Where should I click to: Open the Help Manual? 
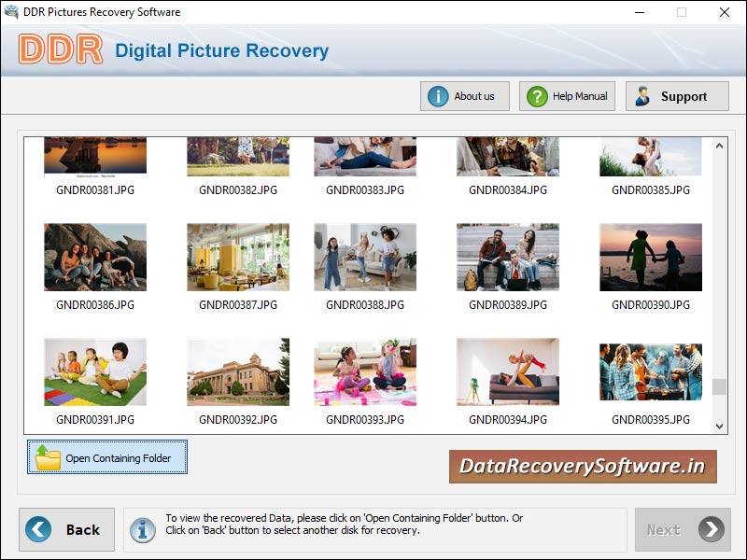coord(566,95)
